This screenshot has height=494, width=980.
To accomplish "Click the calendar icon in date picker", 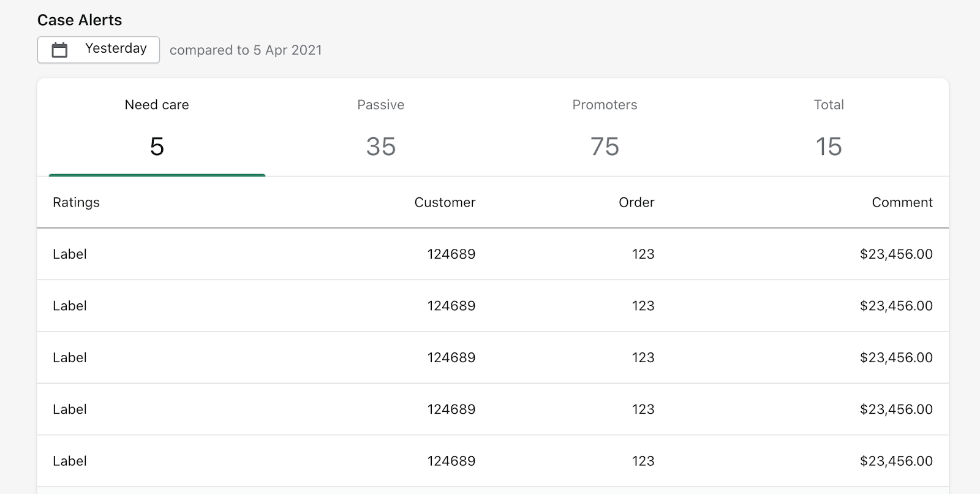I will pyautogui.click(x=59, y=50).
